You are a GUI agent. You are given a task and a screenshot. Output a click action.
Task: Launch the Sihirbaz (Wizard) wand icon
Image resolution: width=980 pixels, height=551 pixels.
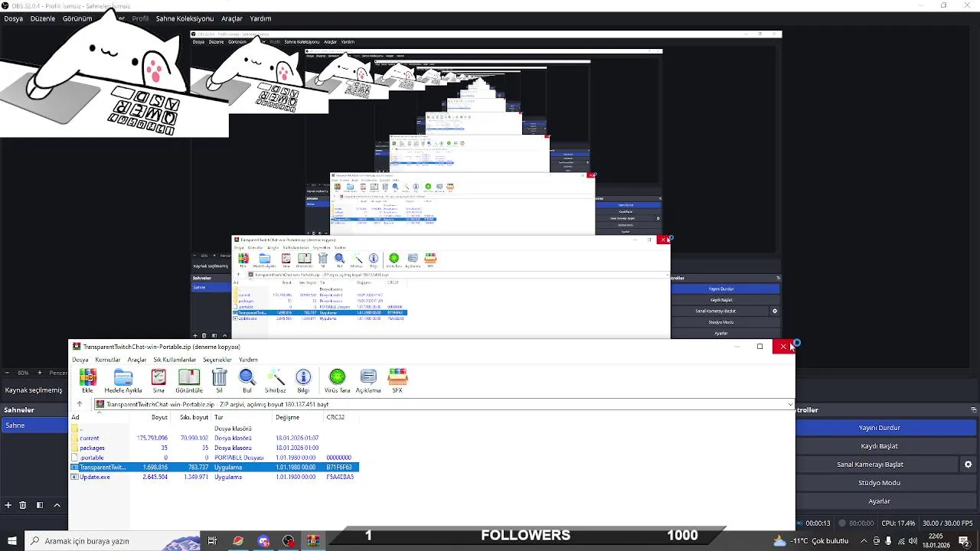276,380
